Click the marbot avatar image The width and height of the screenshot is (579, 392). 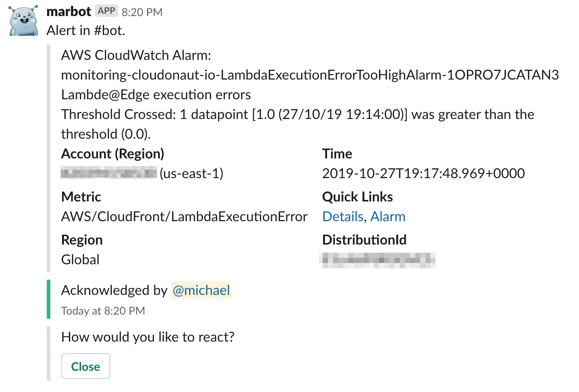coord(24,20)
